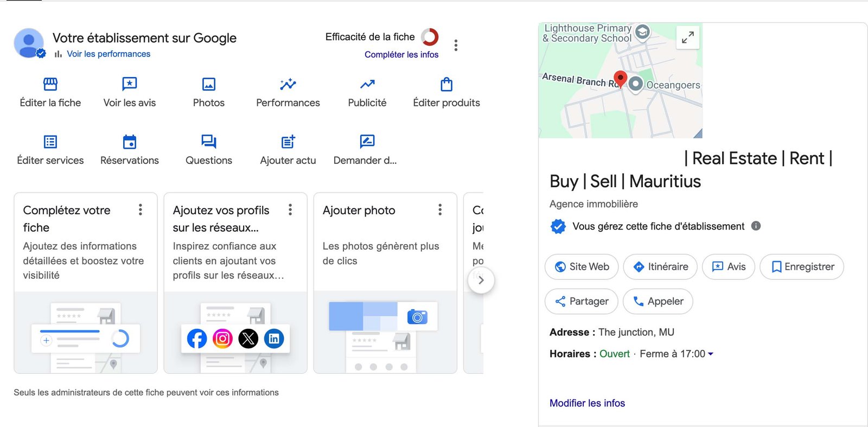The width and height of the screenshot is (868, 427).
Task: Click the info icon beside fiche d'établissement
Action: pos(756,226)
